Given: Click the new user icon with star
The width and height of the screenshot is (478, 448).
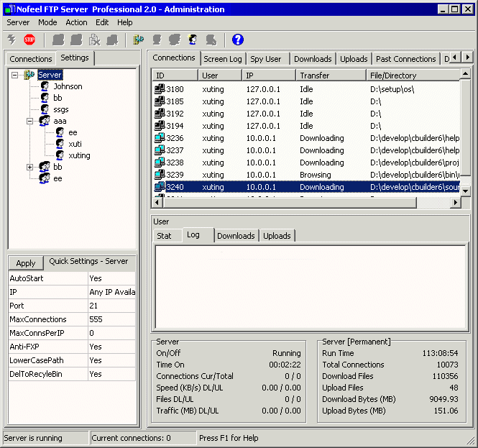Looking at the screenshot, I should coord(193,40).
